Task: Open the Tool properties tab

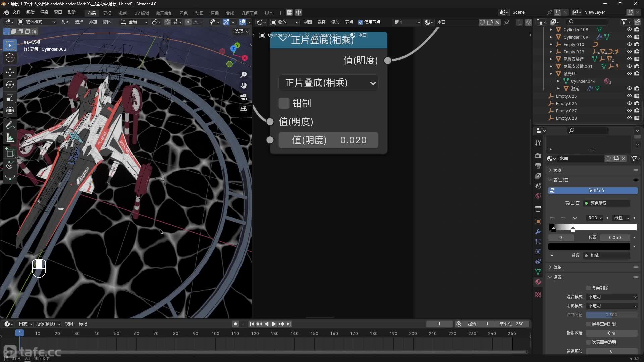Action: [538, 143]
